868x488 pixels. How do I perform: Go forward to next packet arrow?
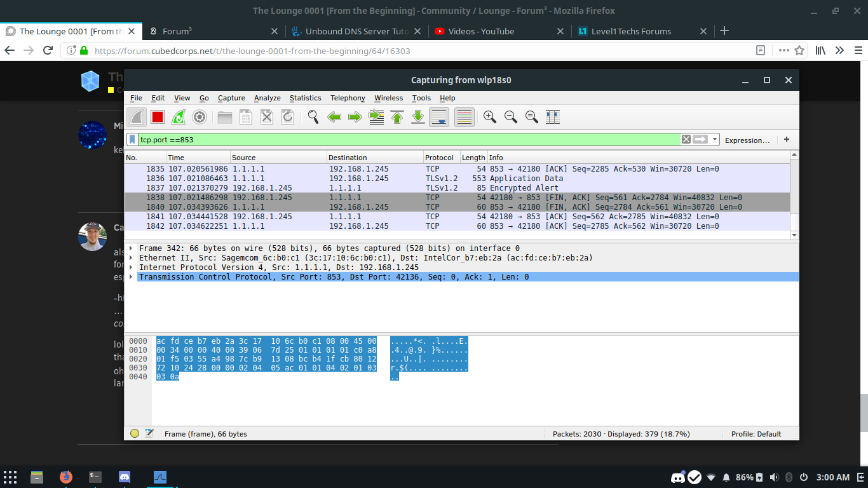coord(355,117)
